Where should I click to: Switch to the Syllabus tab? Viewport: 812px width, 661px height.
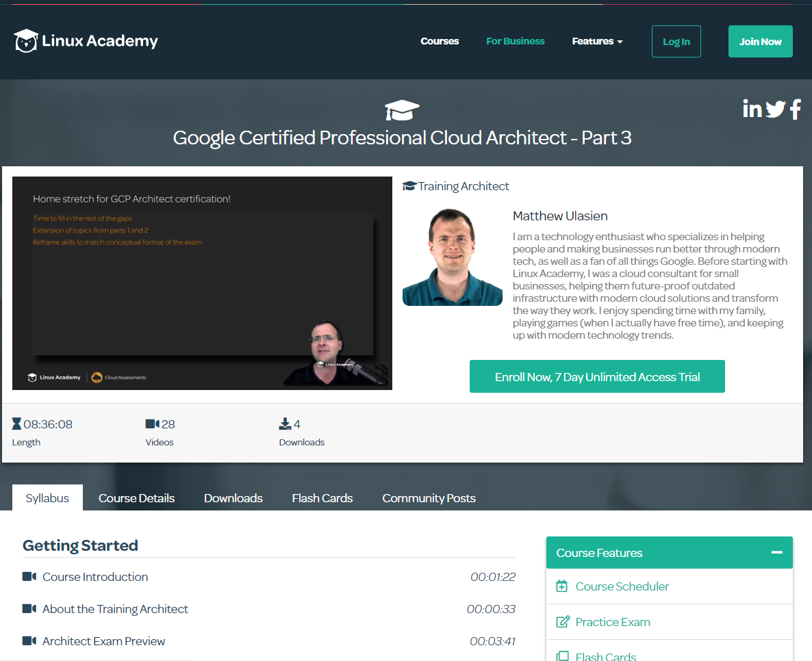[x=47, y=497]
